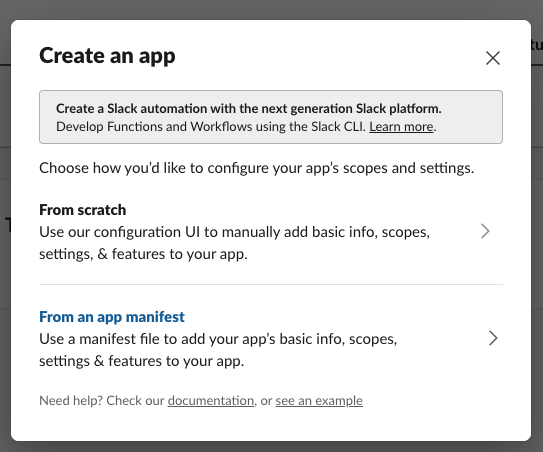
Task: Close the Create an app dialog
Action: point(492,58)
